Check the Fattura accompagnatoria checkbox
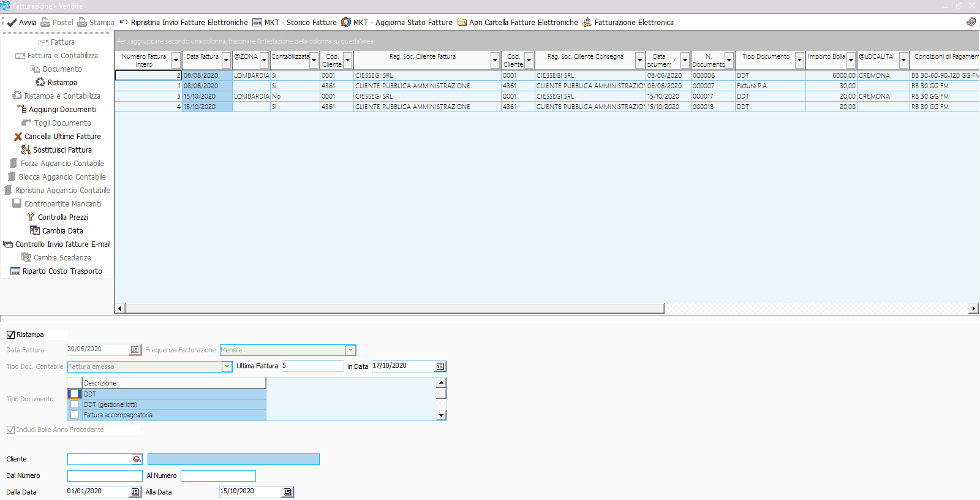The height and width of the screenshot is (500, 980). 75,415
